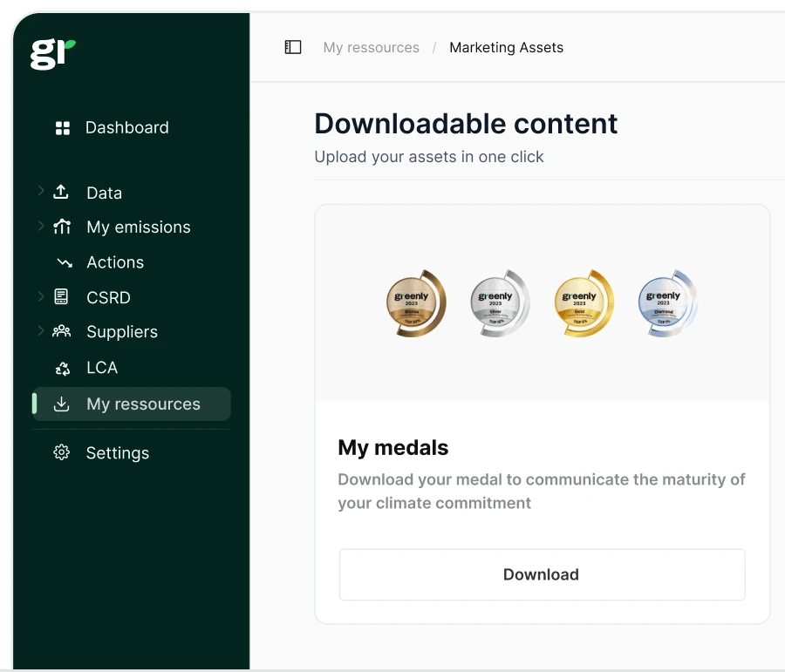The width and height of the screenshot is (785, 672).
Task: Click 'Upload your assets in one click' text
Action: click(x=429, y=157)
